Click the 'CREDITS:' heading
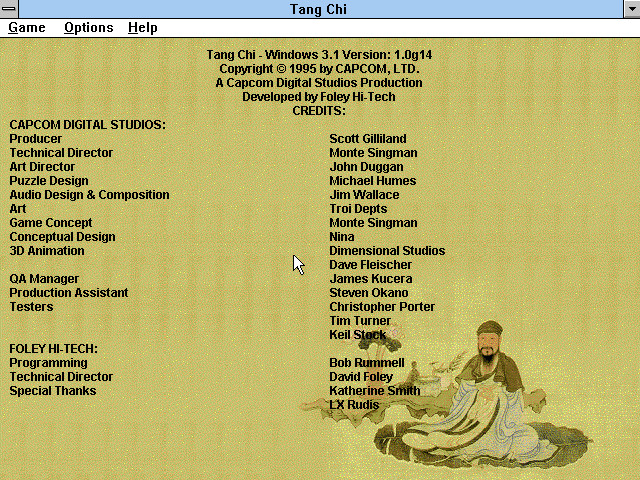Screen dimensions: 640x480 coord(319,111)
